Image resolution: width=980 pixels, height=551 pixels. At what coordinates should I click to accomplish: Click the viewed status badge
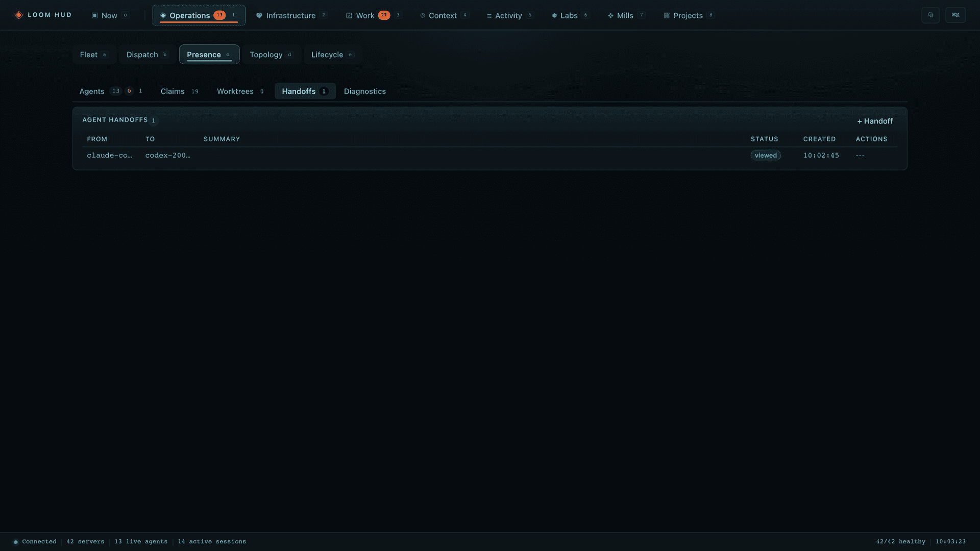[x=766, y=156]
